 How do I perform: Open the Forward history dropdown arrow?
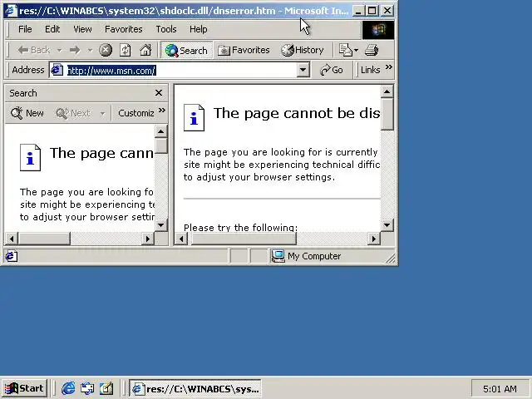[x=90, y=51]
